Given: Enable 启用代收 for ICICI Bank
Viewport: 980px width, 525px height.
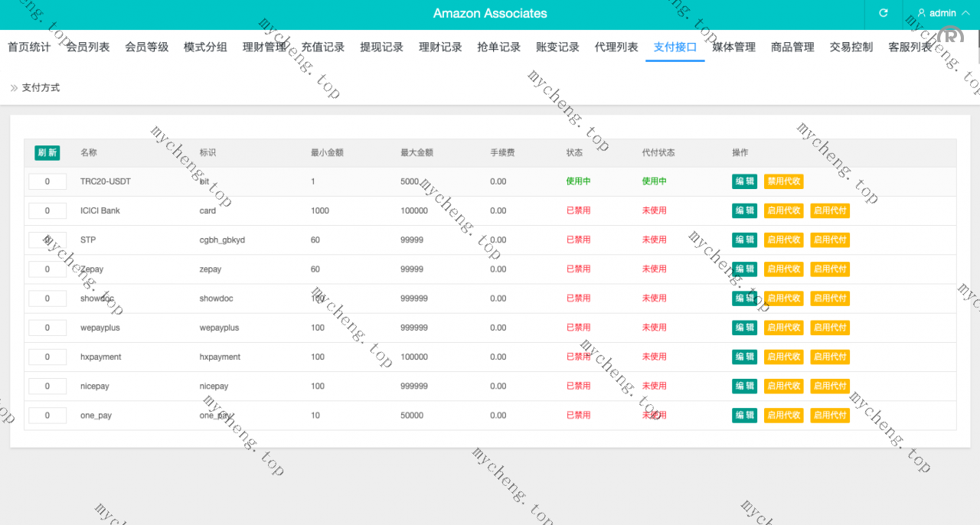Looking at the screenshot, I should coord(783,210).
